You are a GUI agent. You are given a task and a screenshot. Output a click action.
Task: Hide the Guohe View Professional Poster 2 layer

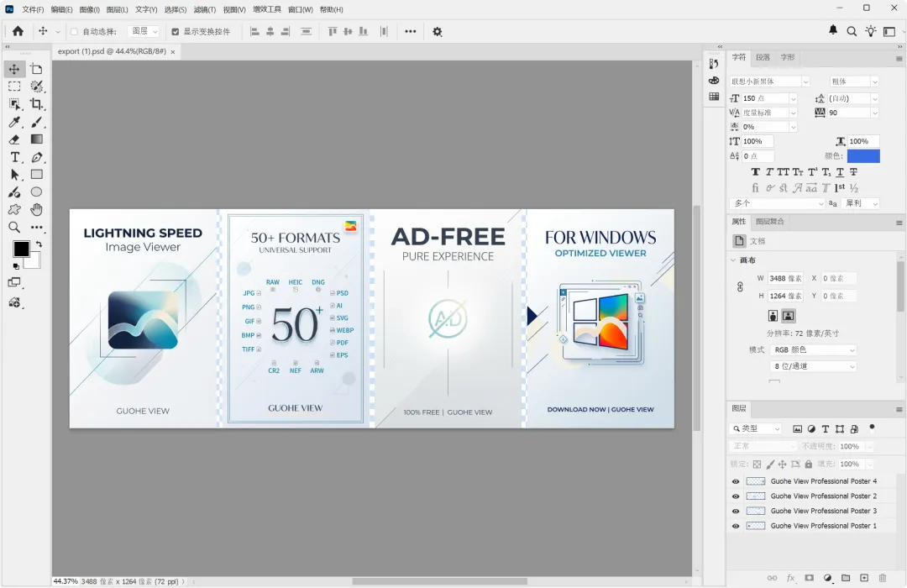736,496
